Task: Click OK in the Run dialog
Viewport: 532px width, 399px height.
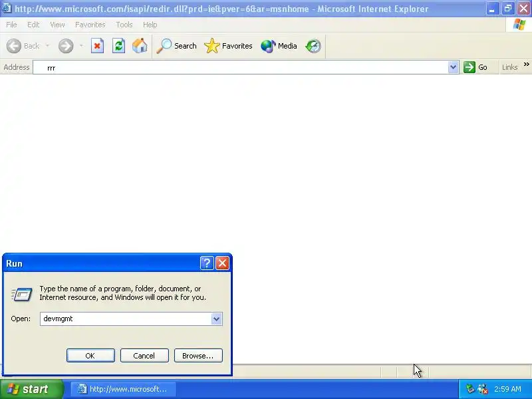Action: point(90,356)
